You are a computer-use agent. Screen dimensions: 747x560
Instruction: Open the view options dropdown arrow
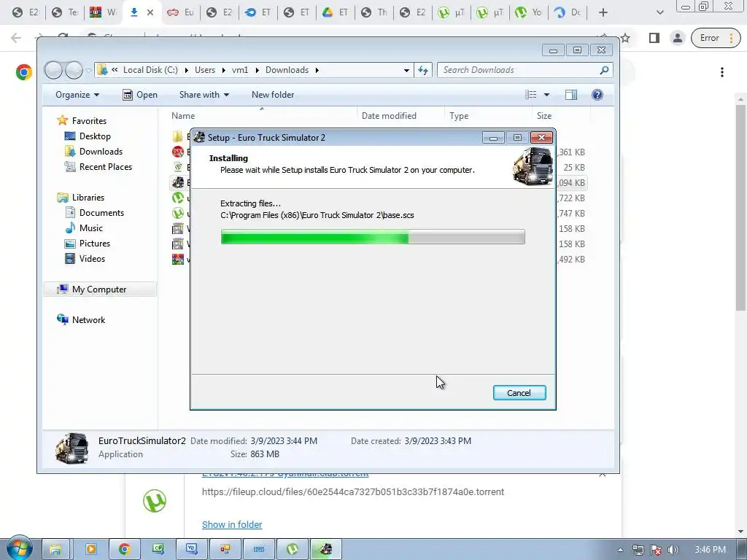[x=546, y=95]
